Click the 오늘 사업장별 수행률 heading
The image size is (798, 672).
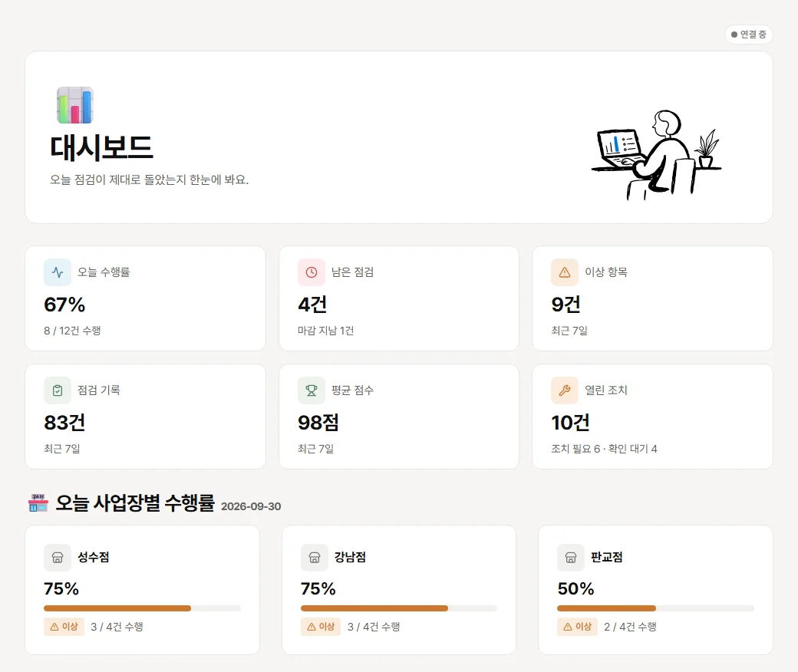pos(135,502)
